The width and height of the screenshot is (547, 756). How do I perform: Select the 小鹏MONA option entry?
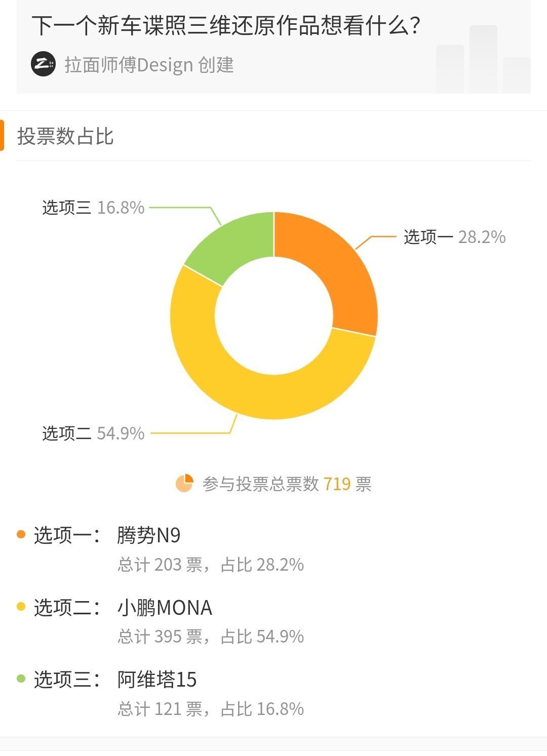tap(165, 607)
